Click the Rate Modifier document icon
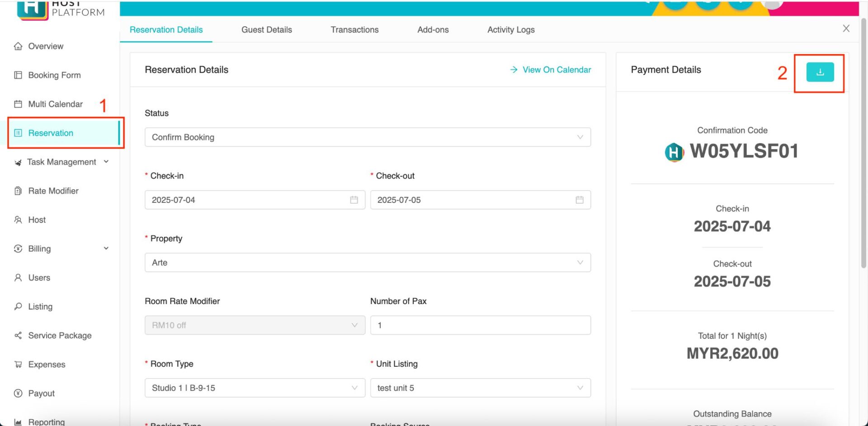Screen dimensions: 868x426 tap(18, 191)
